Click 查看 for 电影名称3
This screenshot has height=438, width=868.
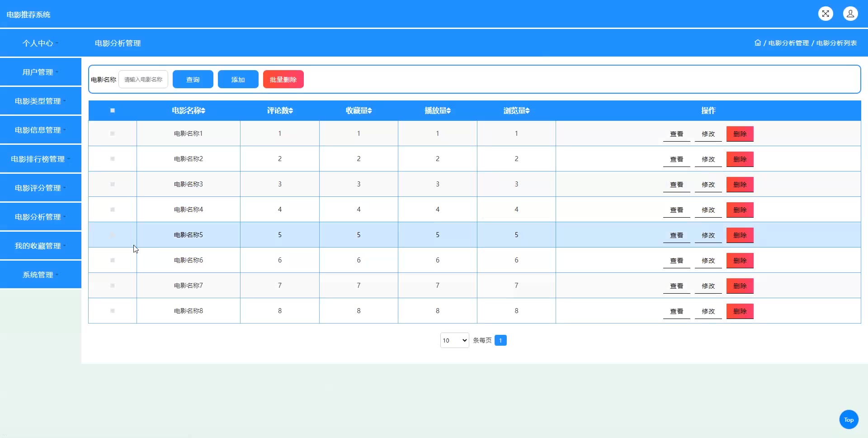[677, 185]
